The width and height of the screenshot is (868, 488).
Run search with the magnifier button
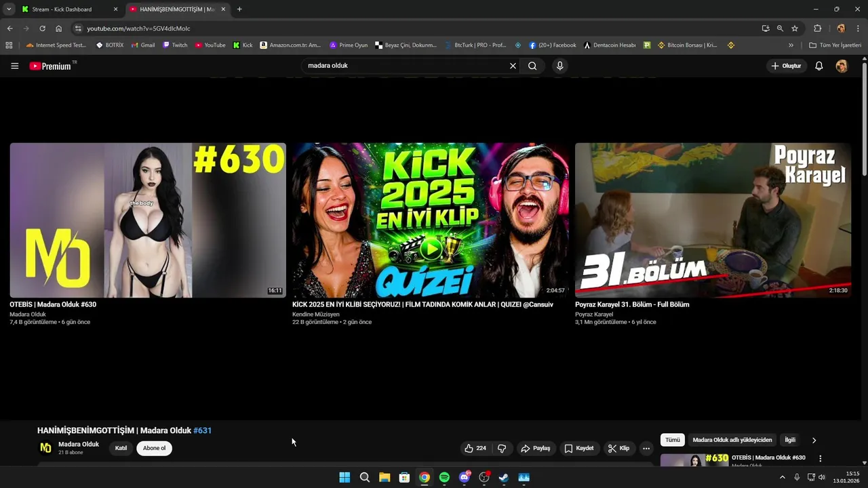(532, 66)
